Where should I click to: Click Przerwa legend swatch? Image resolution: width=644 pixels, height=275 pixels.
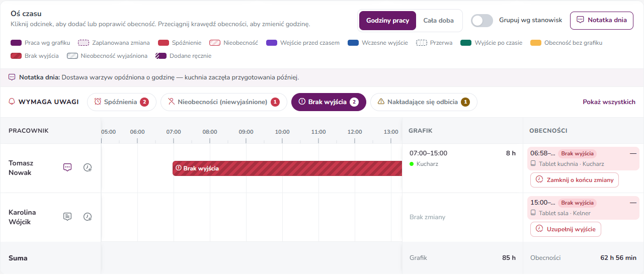point(421,43)
